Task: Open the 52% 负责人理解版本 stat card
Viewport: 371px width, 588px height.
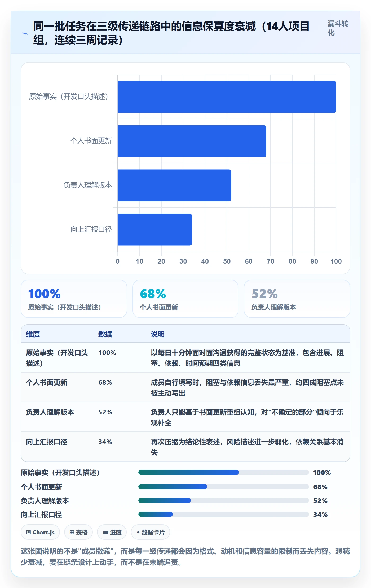Action: point(297,299)
